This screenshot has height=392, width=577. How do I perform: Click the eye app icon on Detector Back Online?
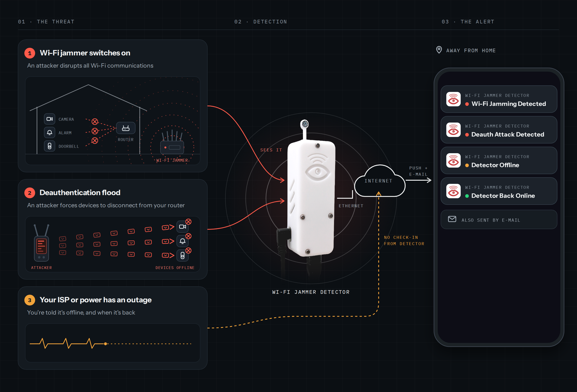453,191
